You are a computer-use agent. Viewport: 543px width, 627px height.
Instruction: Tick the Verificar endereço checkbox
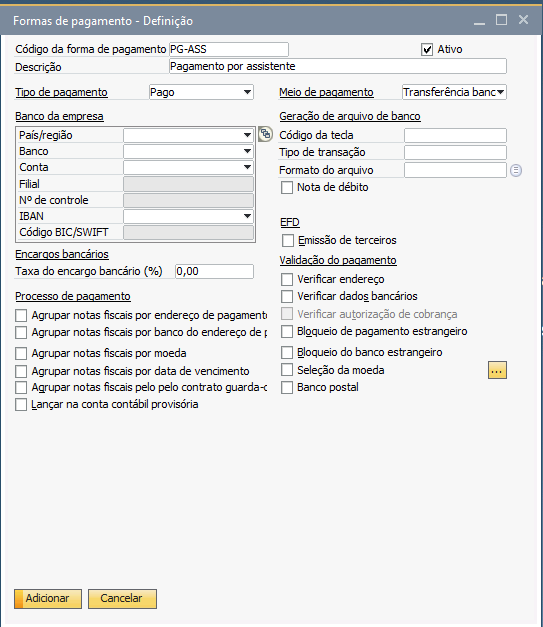click(287, 280)
